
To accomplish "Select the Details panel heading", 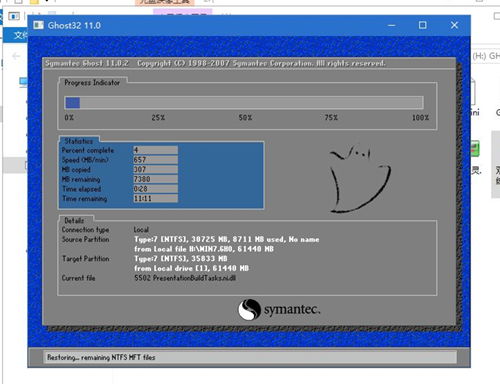I will pos(74,221).
